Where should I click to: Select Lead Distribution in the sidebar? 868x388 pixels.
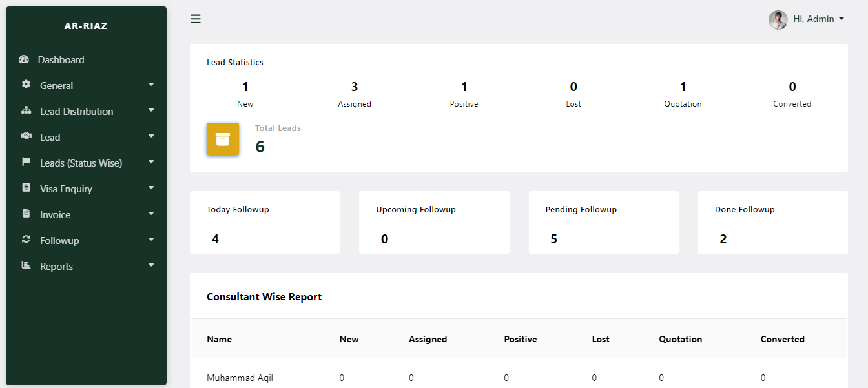[76, 111]
